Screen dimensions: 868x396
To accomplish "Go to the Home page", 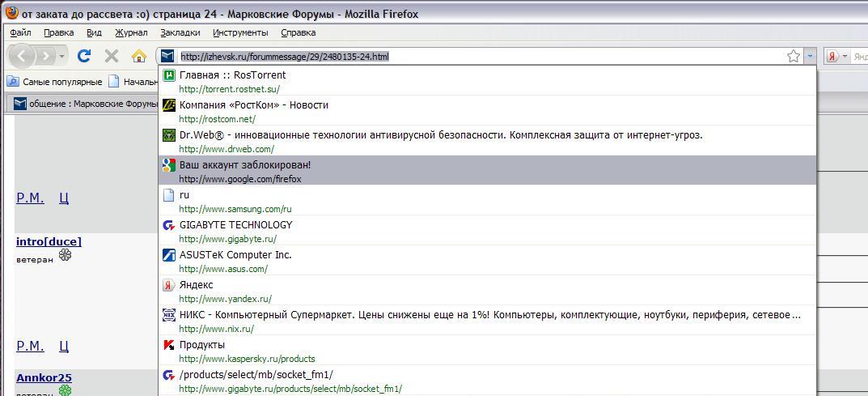I will tap(139, 56).
